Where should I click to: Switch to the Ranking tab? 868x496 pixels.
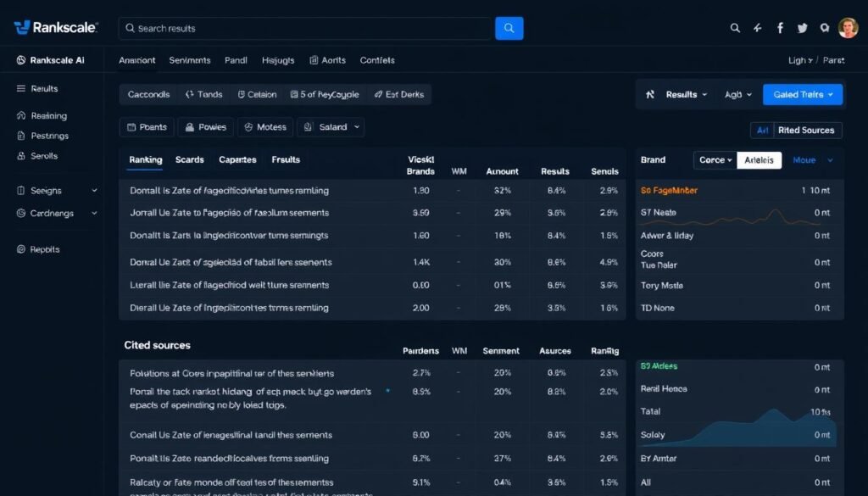tap(145, 159)
